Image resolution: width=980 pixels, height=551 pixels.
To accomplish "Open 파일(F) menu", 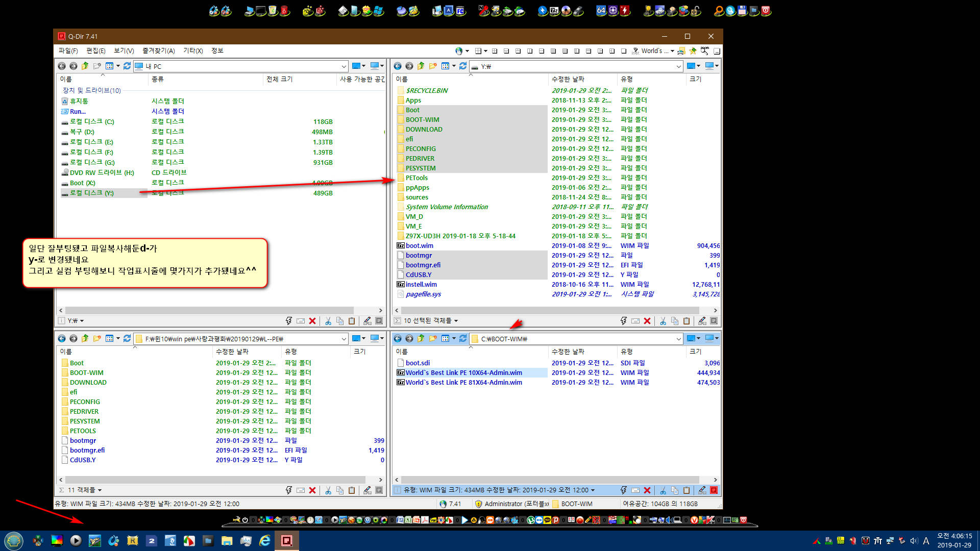I will 68,51.
